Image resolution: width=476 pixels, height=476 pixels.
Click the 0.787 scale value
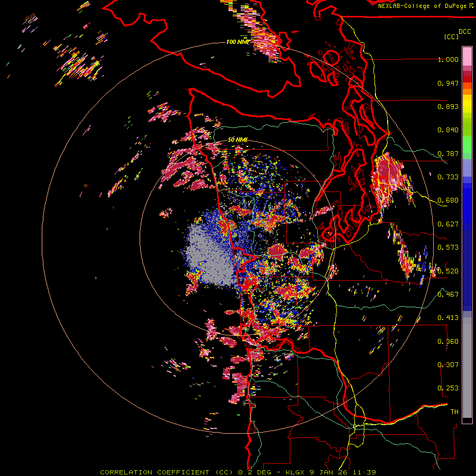click(448, 153)
